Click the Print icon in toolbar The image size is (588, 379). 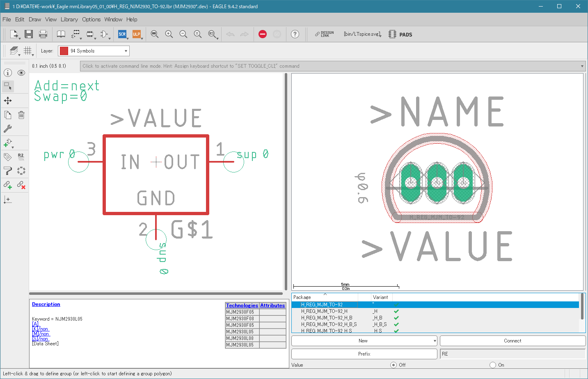[43, 34]
